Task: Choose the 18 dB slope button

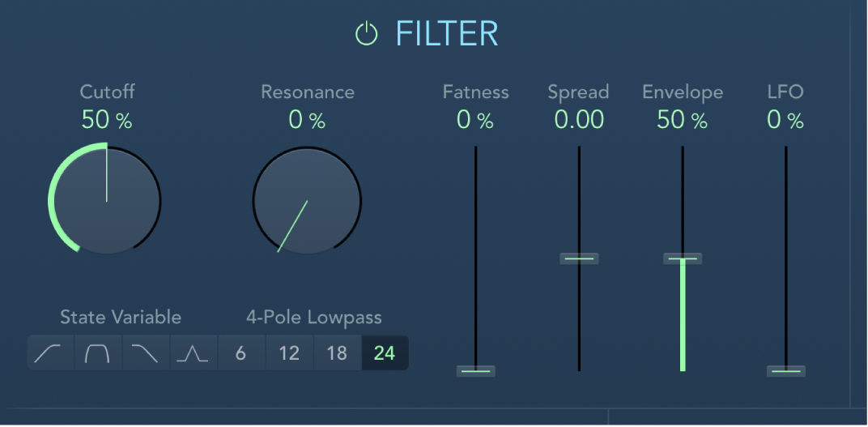Action: pyautogui.click(x=337, y=353)
